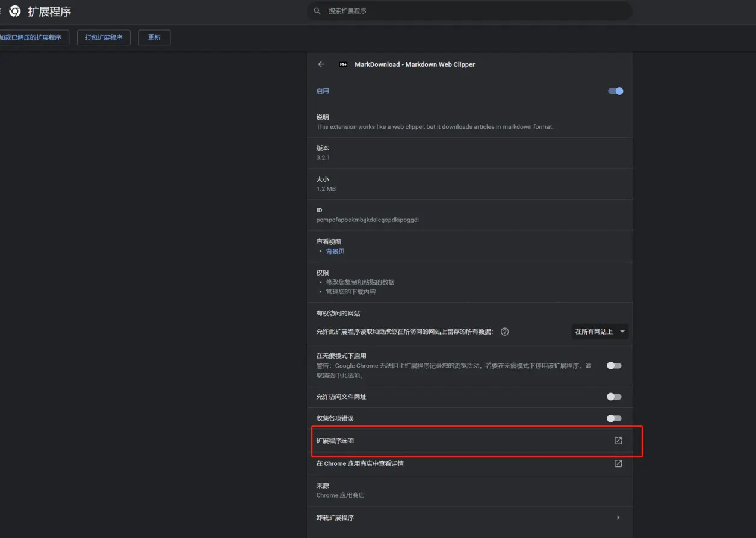
Task: Disable the extension with the 启用 toggle
Action: pos(615,91)
